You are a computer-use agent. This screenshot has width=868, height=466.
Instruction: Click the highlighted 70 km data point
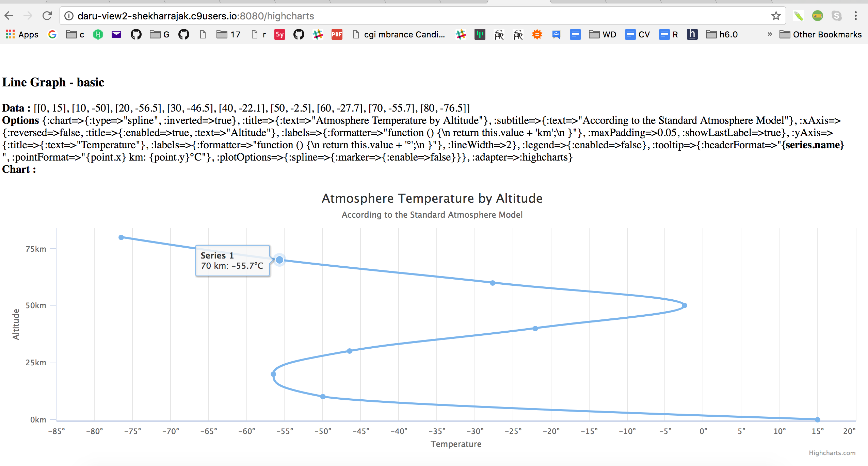(279, 260)
